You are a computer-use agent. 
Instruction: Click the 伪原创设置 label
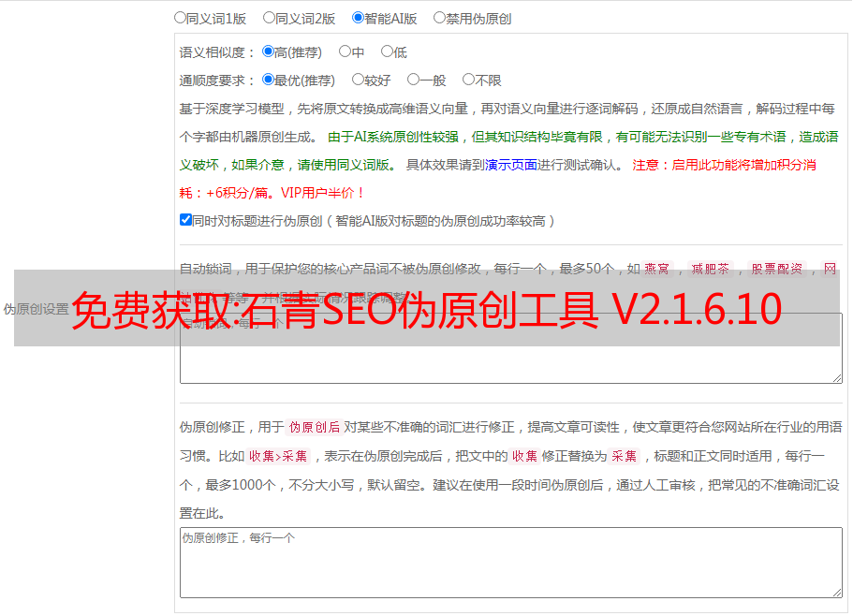(x=36, y=309)
